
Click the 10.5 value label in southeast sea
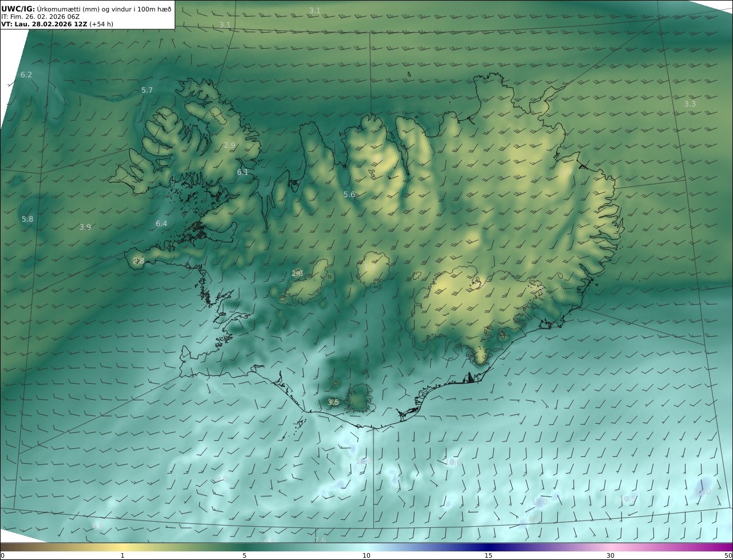(628, 499)
